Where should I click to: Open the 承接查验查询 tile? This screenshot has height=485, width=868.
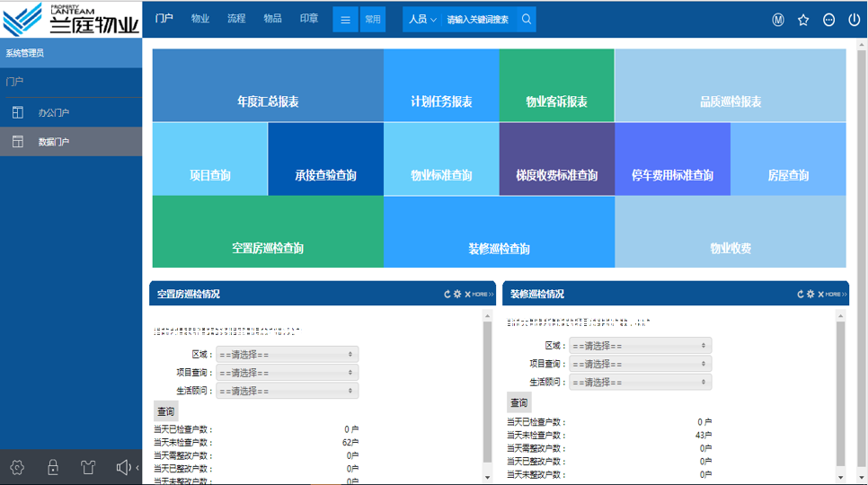[x=325, y=159]
